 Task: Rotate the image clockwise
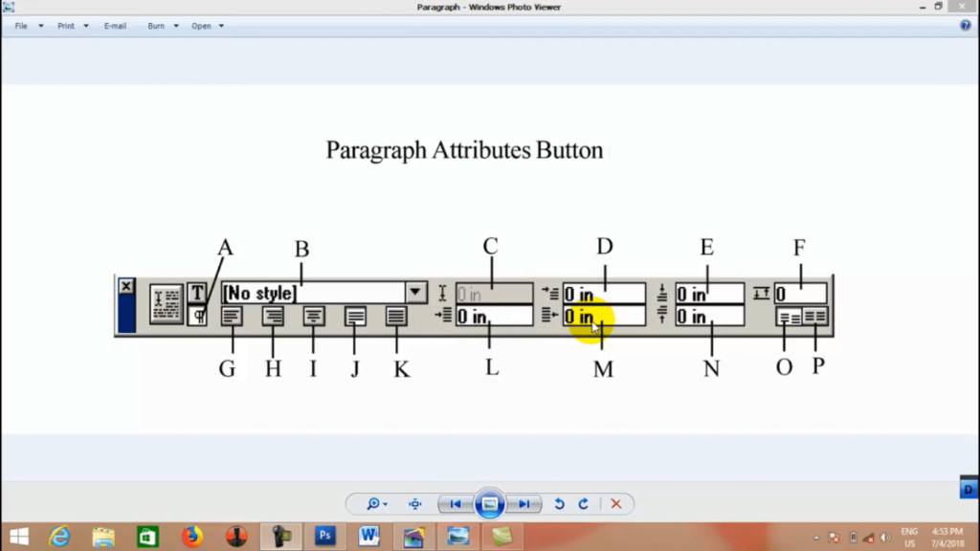[x=583, y=503]
